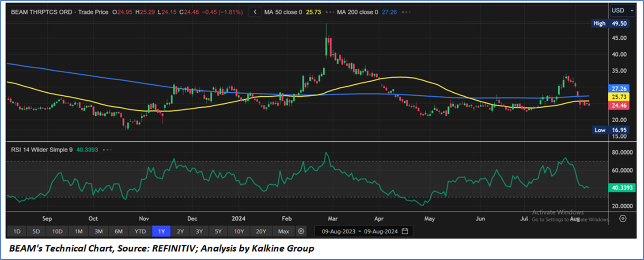Select the 1D time range
Viewport: 644px width, 260px height.
coord(17,231)
